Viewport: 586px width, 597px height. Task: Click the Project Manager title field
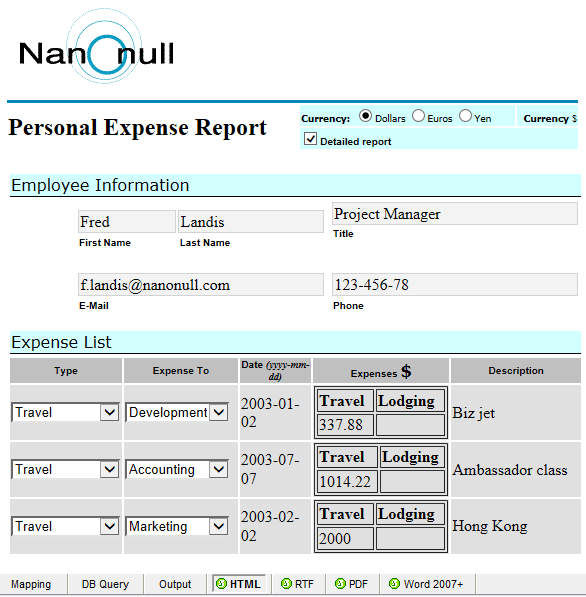[x=455, y=214]
